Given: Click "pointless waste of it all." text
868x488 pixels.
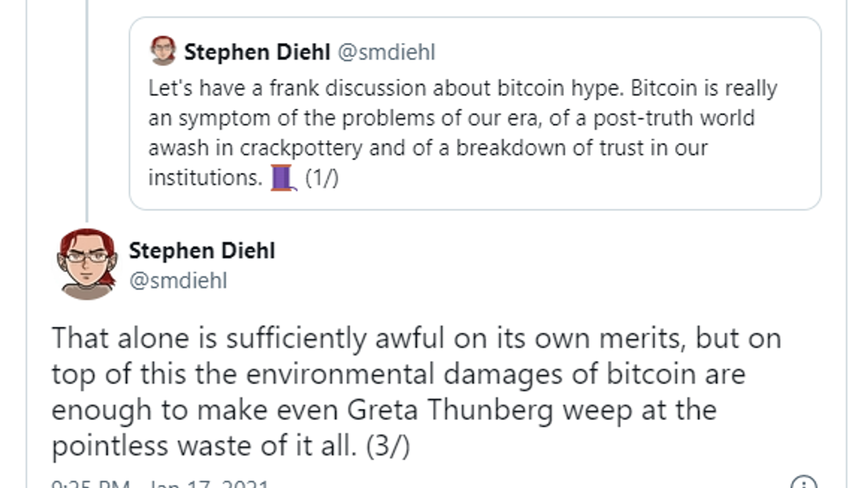Looking at the screenshot, I should point(204,446).
